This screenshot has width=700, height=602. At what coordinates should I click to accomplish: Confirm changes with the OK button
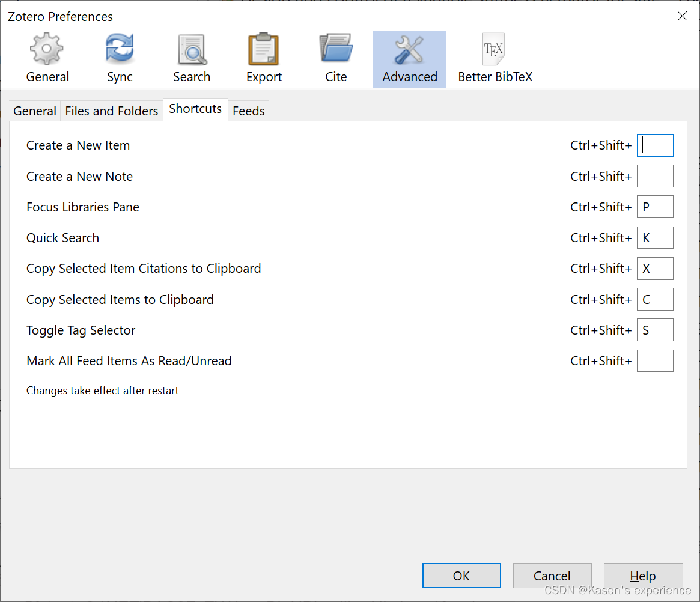click(461, 576)
